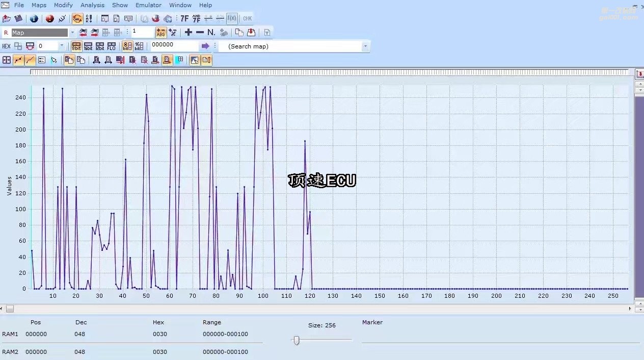Screen dimensions: 644x360
Task: Click the plus increment icon
Action: click(x=189, y=33)
